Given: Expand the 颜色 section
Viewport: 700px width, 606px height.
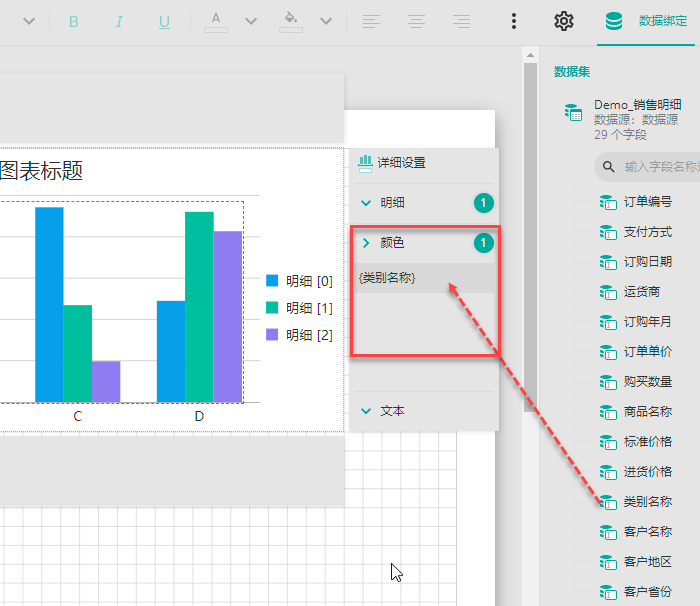Looking at the screenshot, I should coord(366,243).
